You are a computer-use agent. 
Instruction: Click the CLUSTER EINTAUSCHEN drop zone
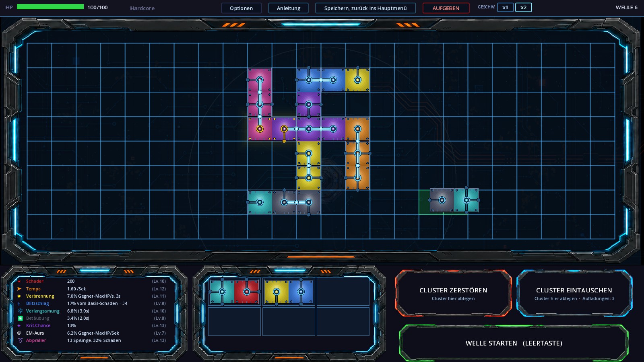point(574,294)
